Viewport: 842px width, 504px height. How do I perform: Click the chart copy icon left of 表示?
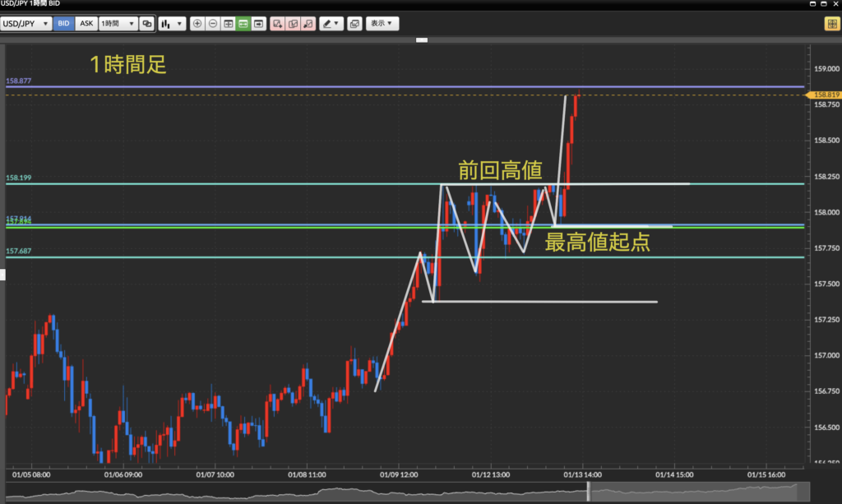pos(354,24)
